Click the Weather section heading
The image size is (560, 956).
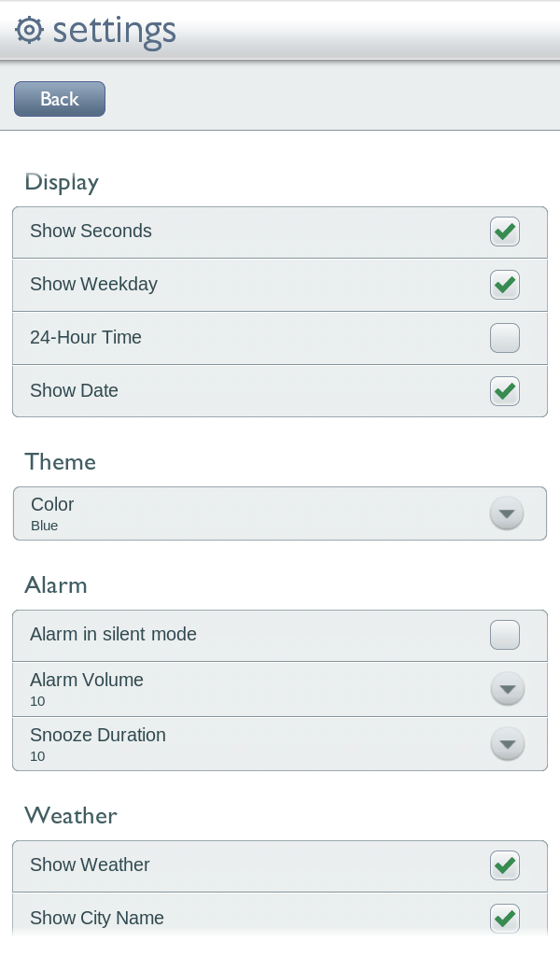(x=71, y=816)
